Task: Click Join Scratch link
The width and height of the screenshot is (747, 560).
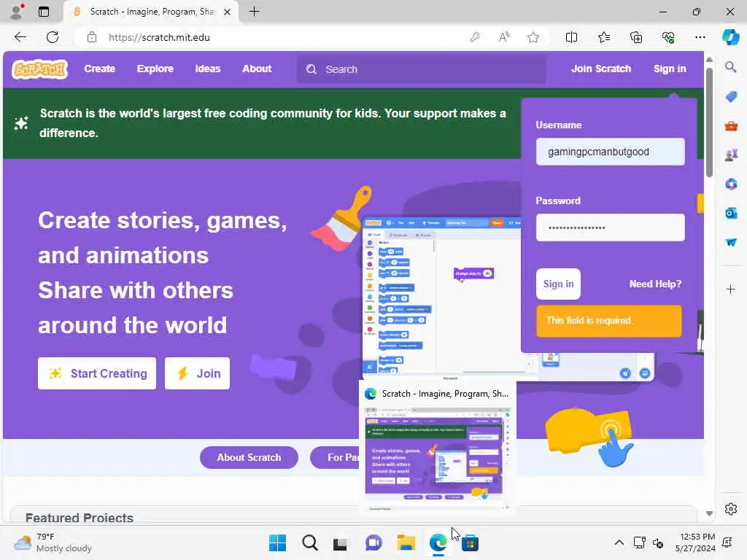Action: pyautogui.click(x=601, y=69)
